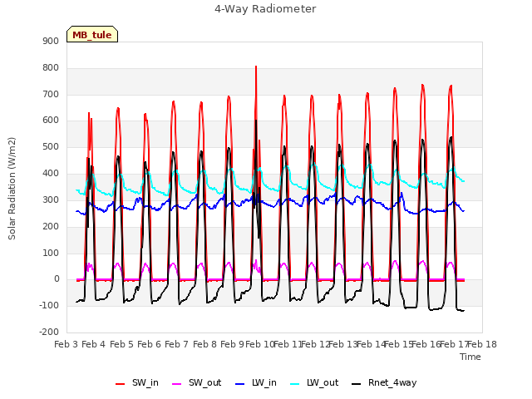Click the Feb 5 x-axis label
The image size is (532, 399).
(x=121, y=344)
